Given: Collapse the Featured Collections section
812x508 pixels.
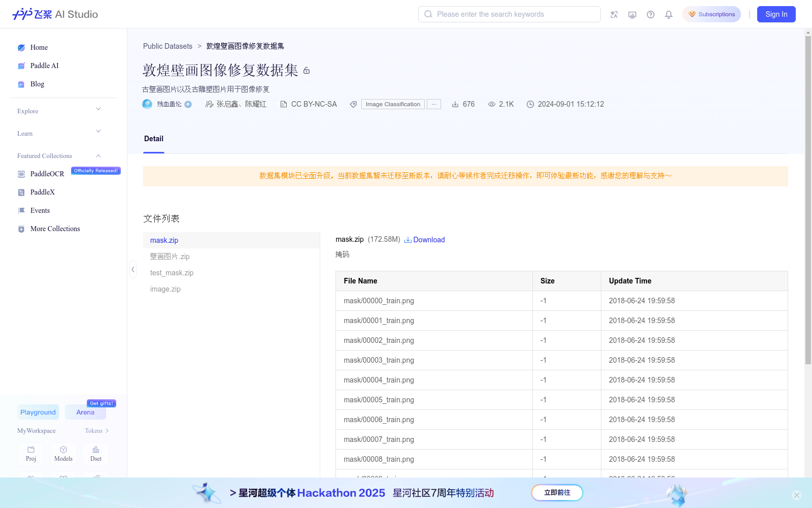Looking at the screenshot, I should (x=98, y=156).
